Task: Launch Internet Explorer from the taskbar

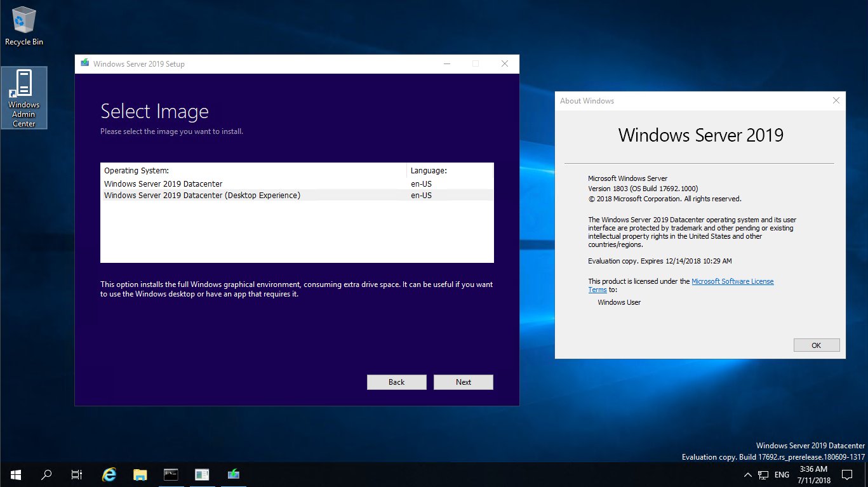Action: [110, 474]
